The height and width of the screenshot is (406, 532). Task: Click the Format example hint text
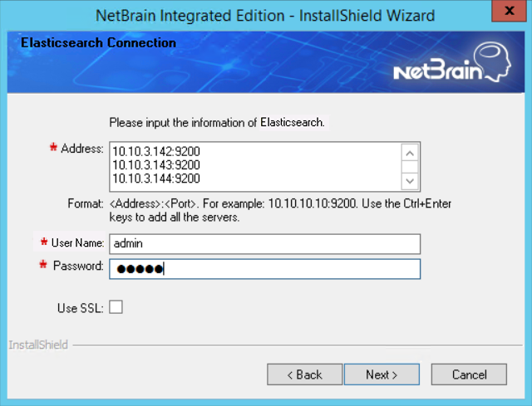click(280, 210)
